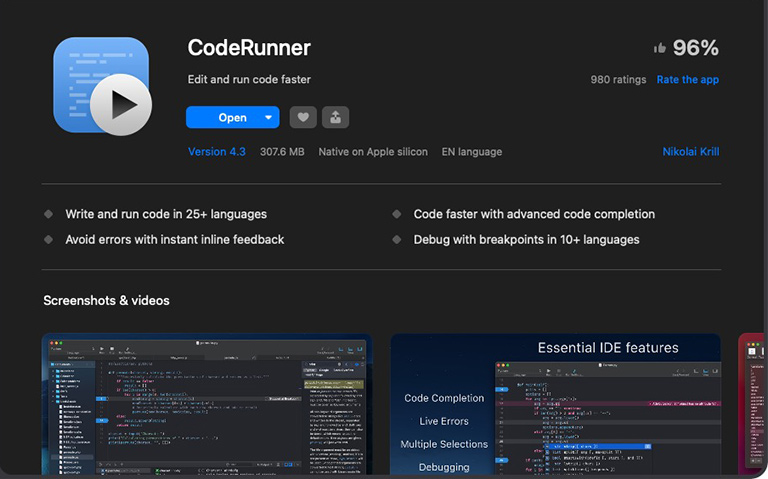The image size is (768, 479).
Task: Click the share icon beside the heart
Action: 335,117
